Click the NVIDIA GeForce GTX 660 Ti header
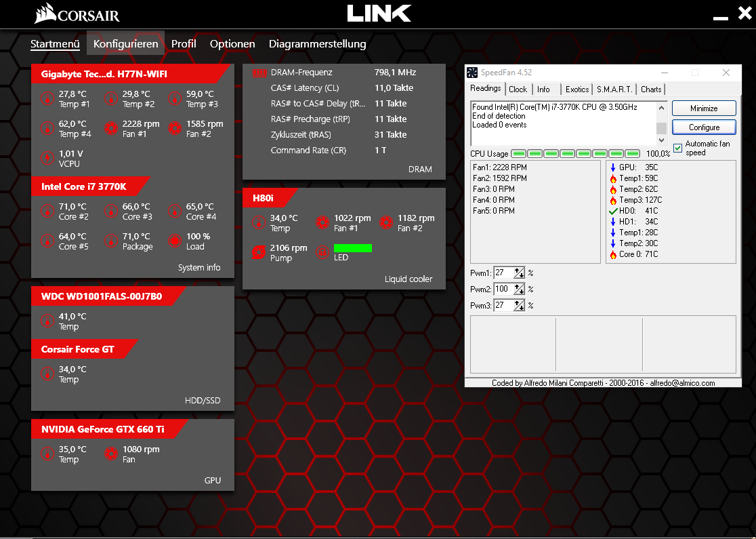 (x=109, y=429)
